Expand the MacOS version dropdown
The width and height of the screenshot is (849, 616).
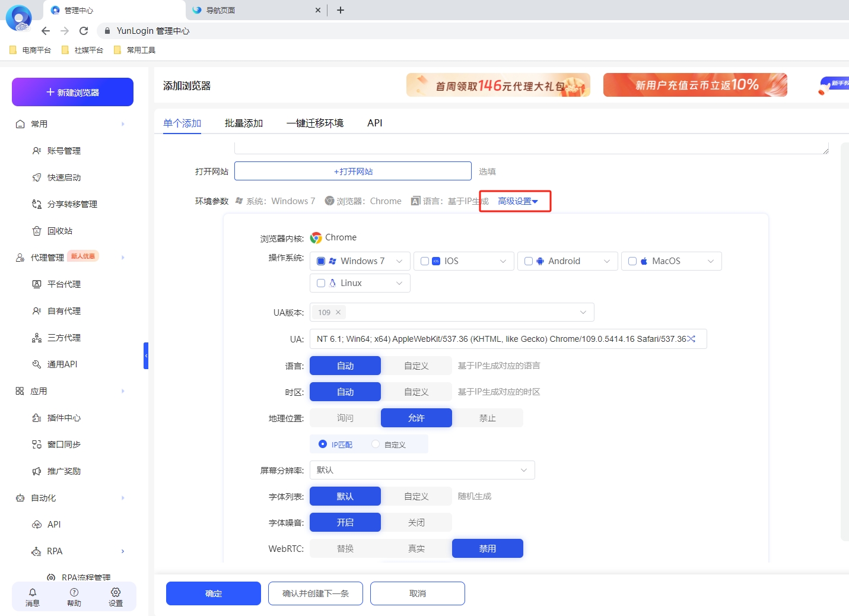click(711, 261)
